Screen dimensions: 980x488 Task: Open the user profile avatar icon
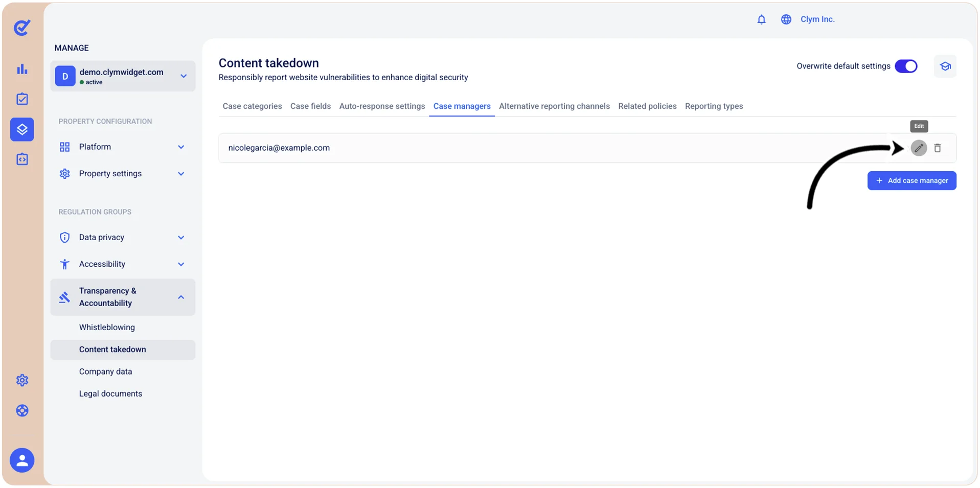[22, 460]
